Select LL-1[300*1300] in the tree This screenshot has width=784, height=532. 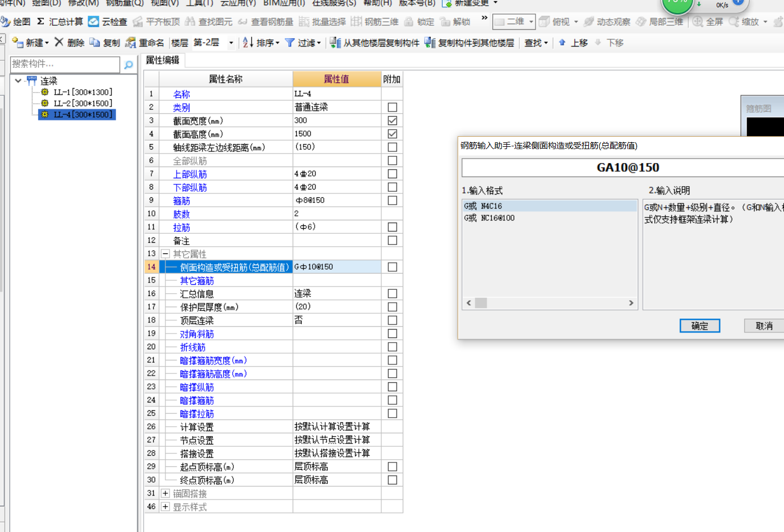pyautogui.click(x=83, y=92)
